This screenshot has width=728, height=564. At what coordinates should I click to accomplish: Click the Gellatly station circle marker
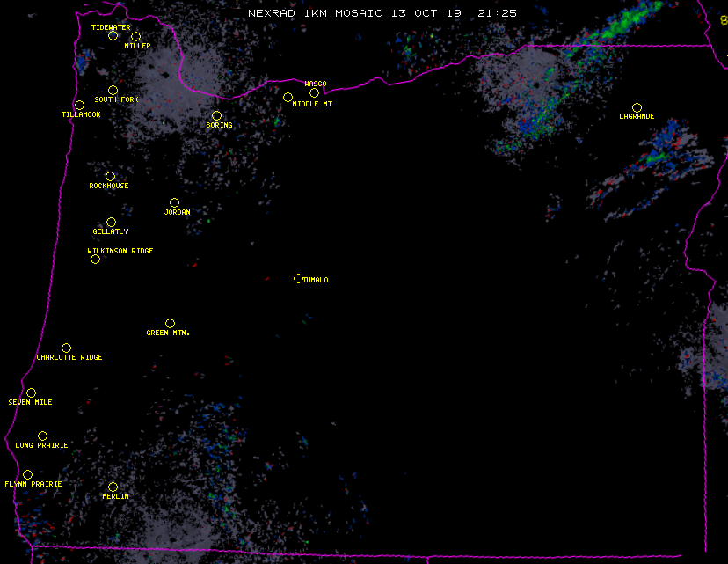point(111,222)
